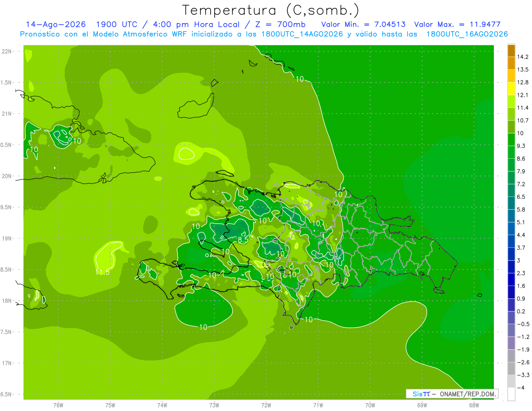Click the "22N" latitude axis label
This screenshot has width=532, height=411.
[7, 51]
